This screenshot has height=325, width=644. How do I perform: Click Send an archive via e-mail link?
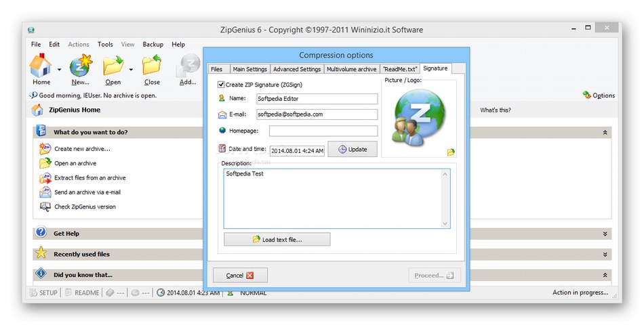pyautogui.click(x=87, y=192)
